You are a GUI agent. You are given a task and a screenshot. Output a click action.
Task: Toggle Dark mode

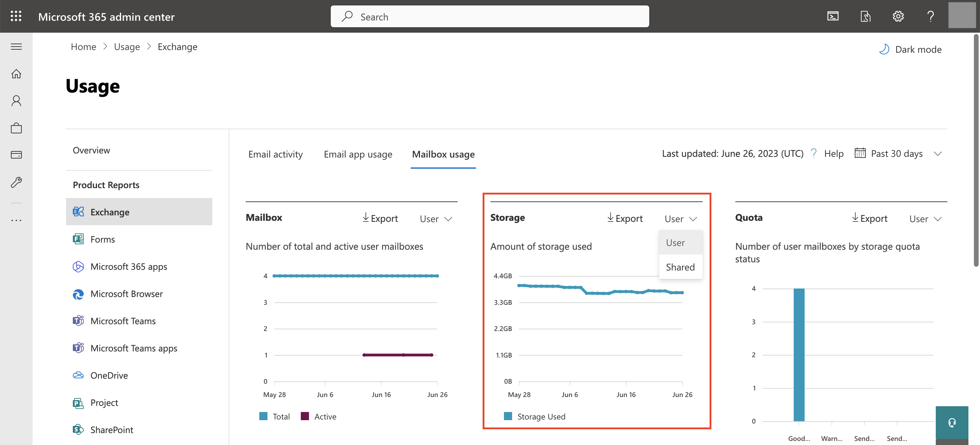[910, 49]
